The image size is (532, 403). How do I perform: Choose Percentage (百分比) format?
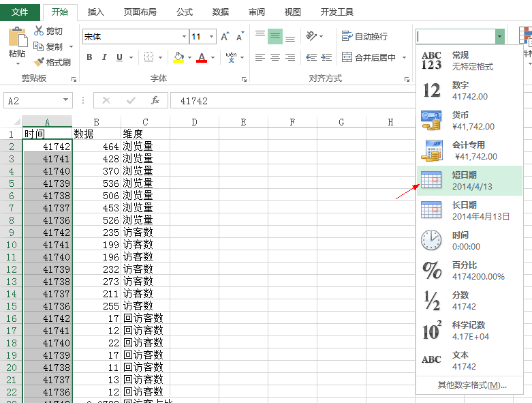click(469, 271)
